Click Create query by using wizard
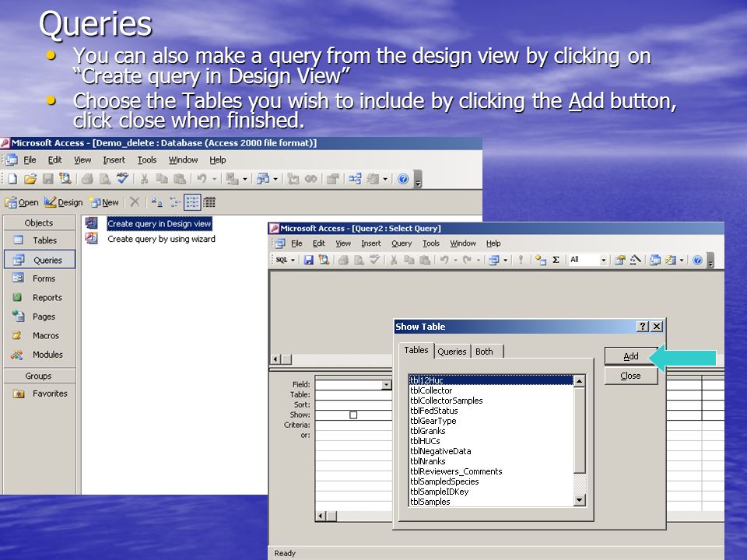Image resolution: width=747 pixels, height=560 pixels. [x=161, y=239]
